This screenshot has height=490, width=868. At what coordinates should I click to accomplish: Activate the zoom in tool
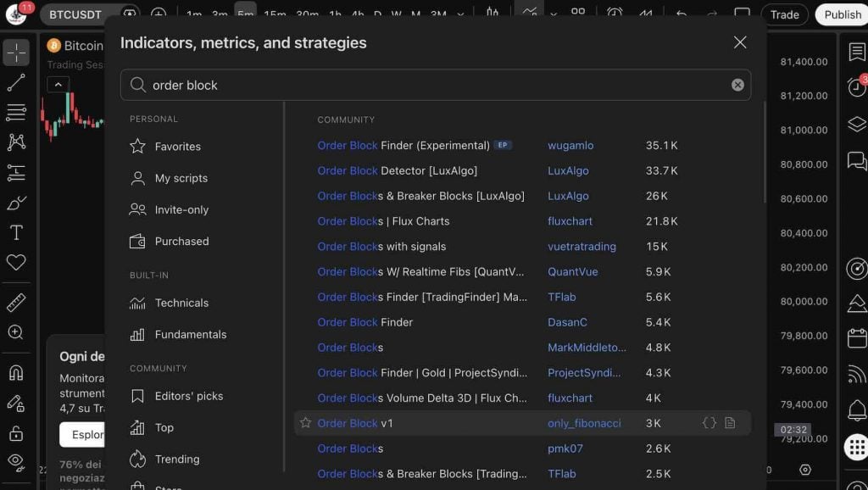point(16,332)
